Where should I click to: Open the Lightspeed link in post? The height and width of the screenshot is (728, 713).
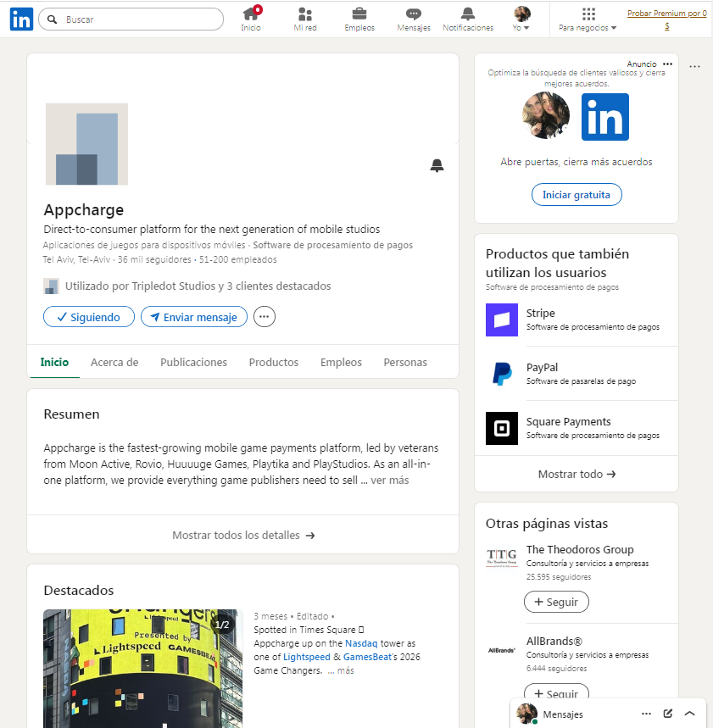pos(307,657)
